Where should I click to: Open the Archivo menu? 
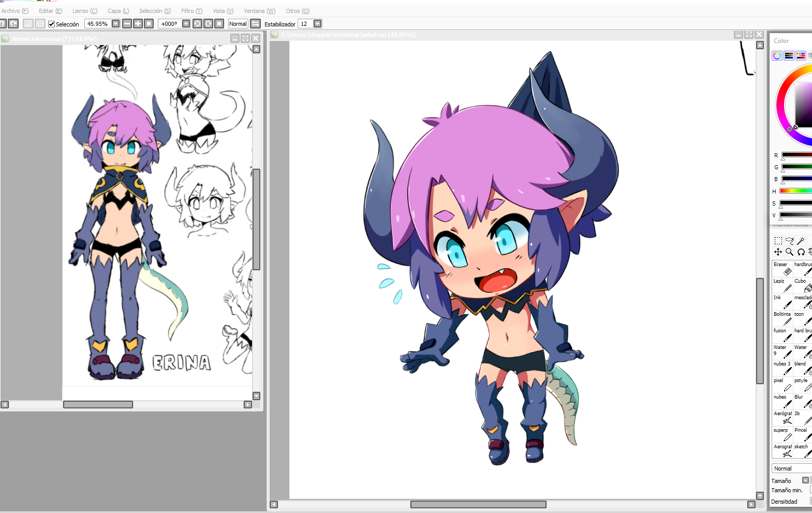(x=15, y=11)
